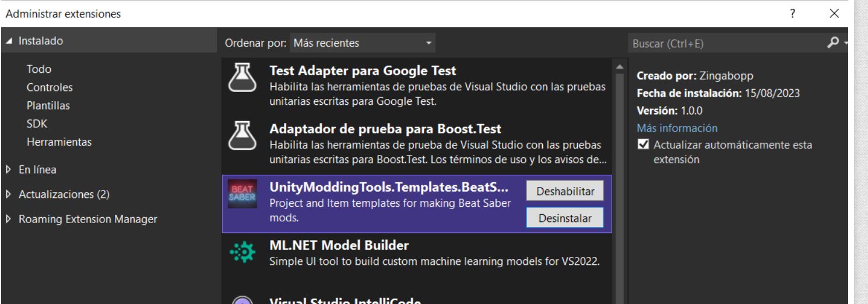Expand the En línea node

(8, 169)
